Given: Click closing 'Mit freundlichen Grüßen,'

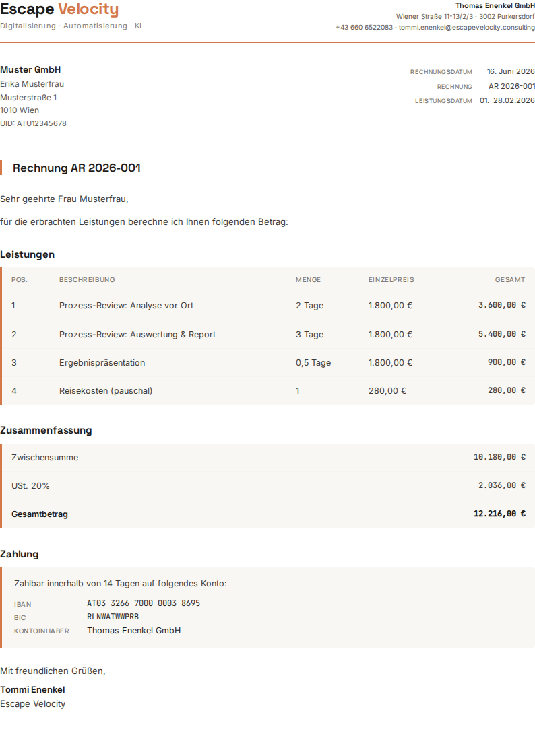Looking at the screenshot, I should point(53,671).
